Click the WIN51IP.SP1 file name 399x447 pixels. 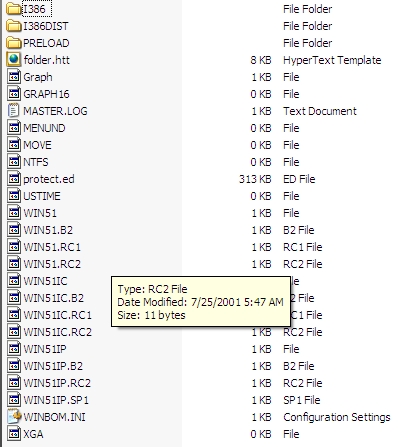coord(56,400)
